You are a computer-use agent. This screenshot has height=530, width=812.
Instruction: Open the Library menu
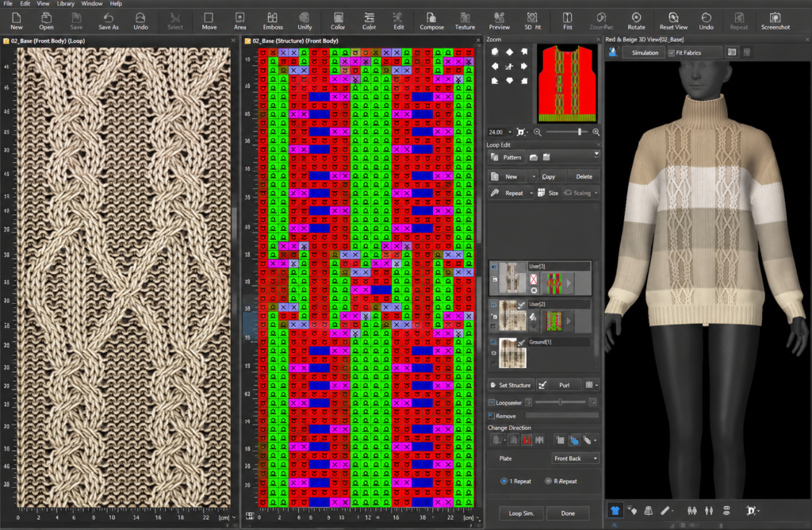pyautogui.click(x=65, y=4)
